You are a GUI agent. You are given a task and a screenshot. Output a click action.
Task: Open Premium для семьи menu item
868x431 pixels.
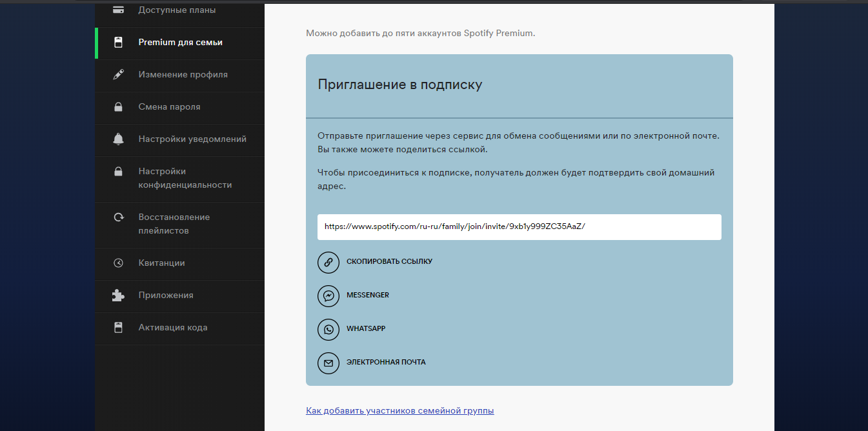point(180,43)
